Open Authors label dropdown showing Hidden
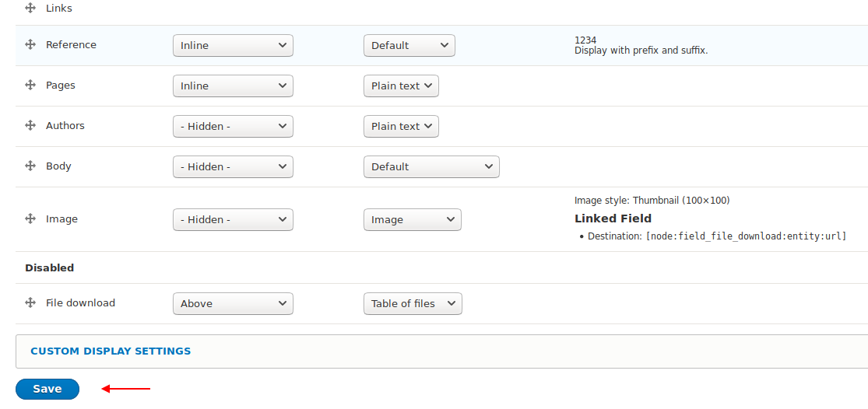Screen dimensions: 868x409 (233, 127)
